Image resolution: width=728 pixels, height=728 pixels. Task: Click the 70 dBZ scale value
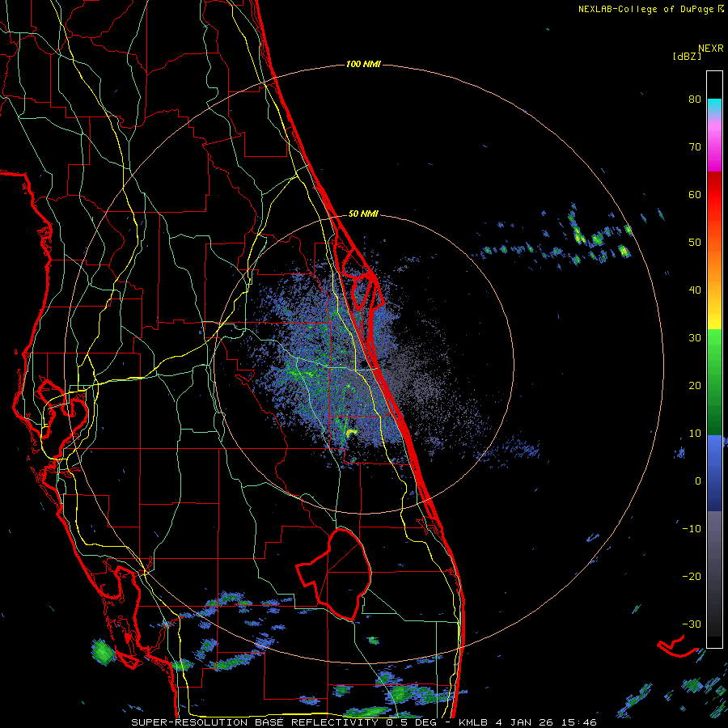[x=695, y=146]
